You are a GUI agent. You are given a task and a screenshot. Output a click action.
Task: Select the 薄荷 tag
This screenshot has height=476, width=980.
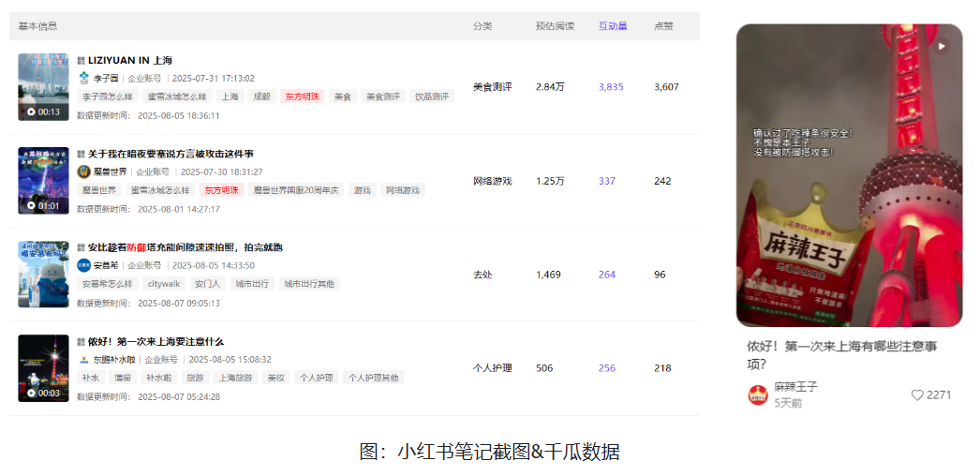[123, 378]
